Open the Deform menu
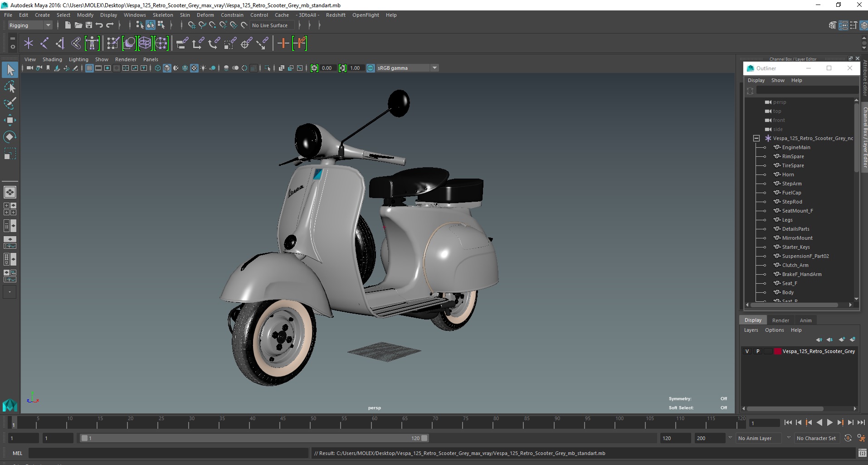The width and height of the screenshot is (868, 465). point(205,15)
